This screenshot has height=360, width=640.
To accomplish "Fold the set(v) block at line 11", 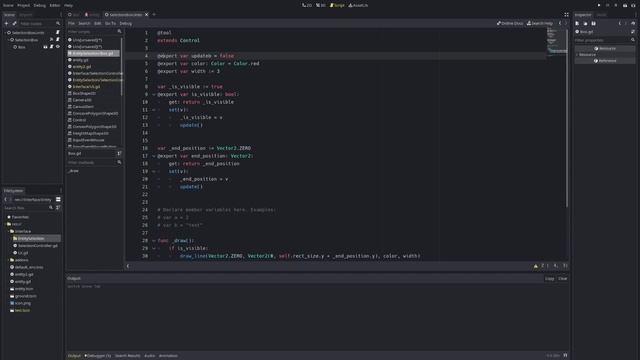I will (x=154, y=110).
